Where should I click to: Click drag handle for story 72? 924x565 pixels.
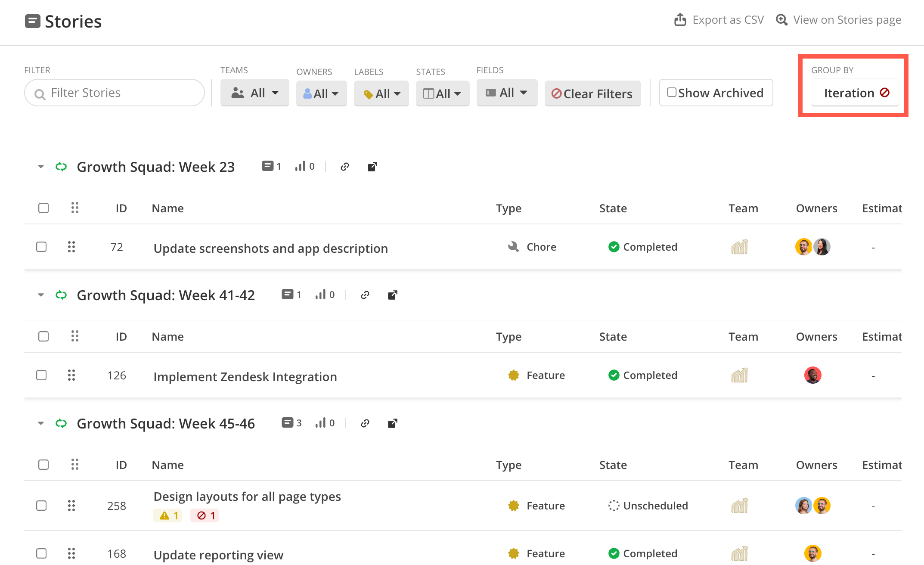[x=71, y=247]
